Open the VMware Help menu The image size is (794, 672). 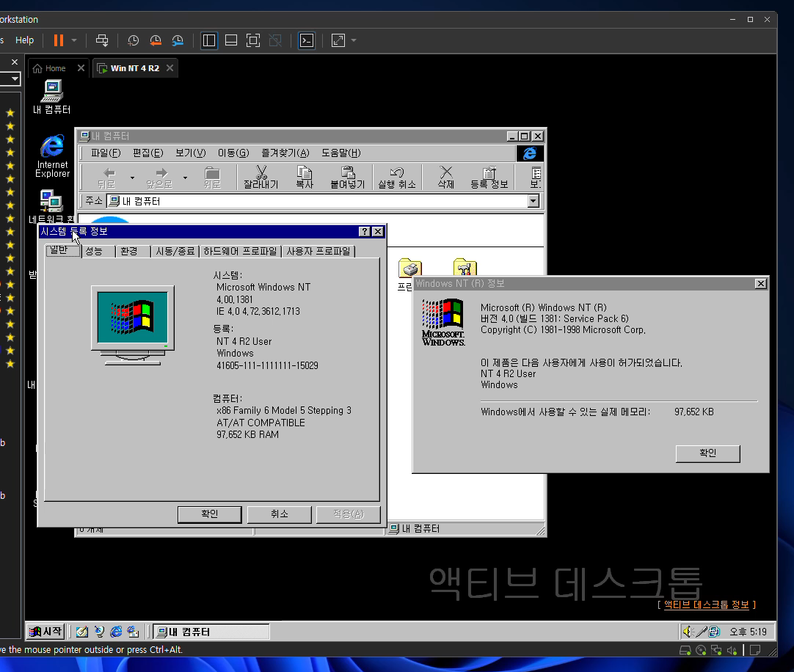pyautogui.click(x=24, y=40)
